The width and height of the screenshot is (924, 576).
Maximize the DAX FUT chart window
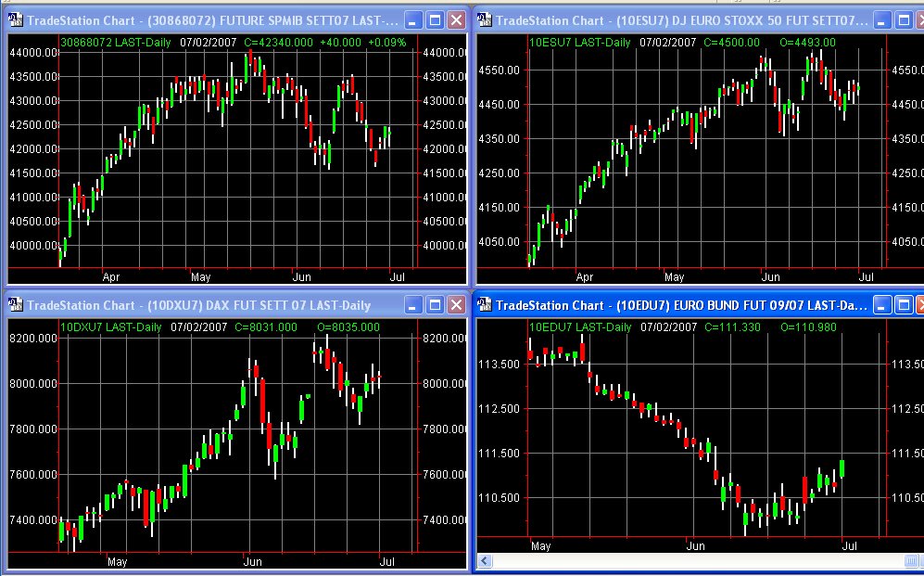tap(435, 305)
